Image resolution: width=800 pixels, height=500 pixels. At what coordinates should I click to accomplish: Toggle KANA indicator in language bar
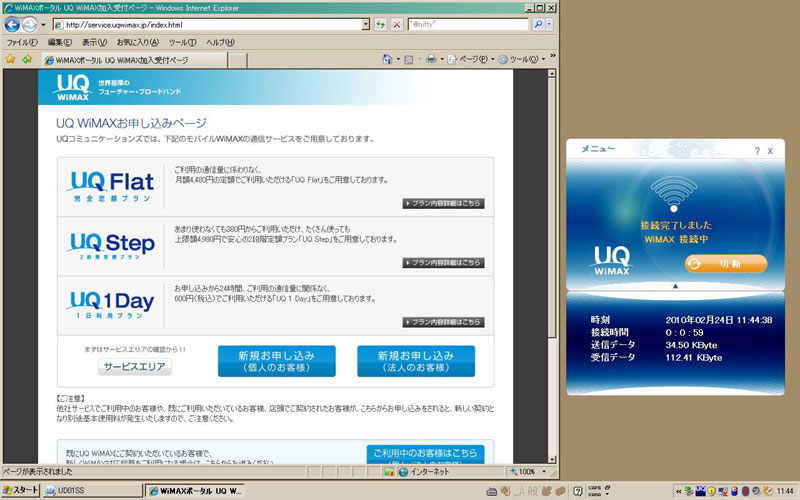point(595,494)
